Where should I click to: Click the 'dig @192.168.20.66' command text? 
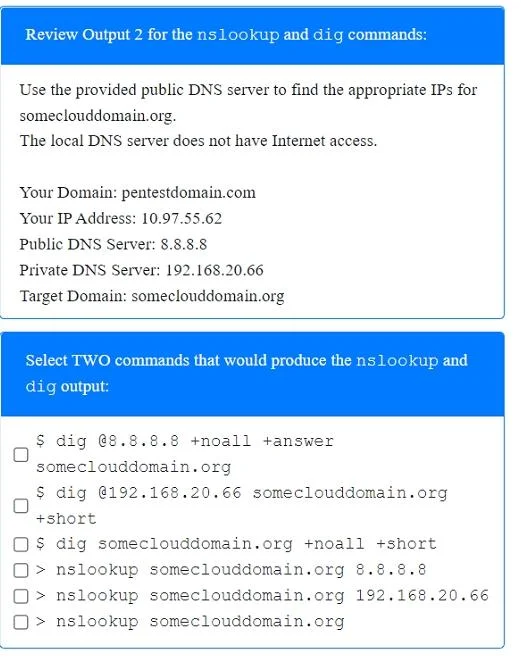click(241, 505)
